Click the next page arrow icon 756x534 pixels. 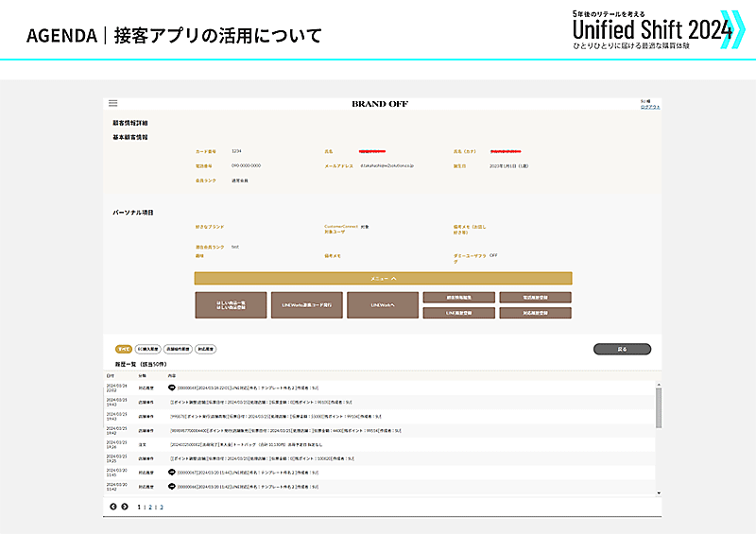125,507
